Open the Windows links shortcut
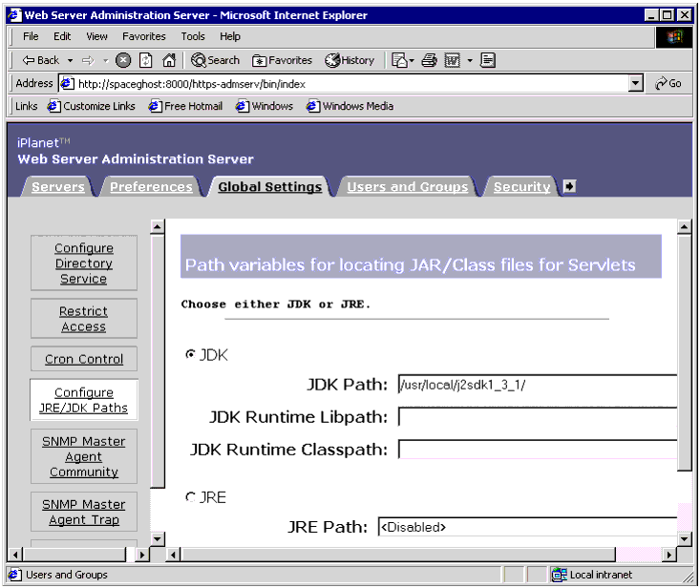700x588 pixels. coord(265,106)
